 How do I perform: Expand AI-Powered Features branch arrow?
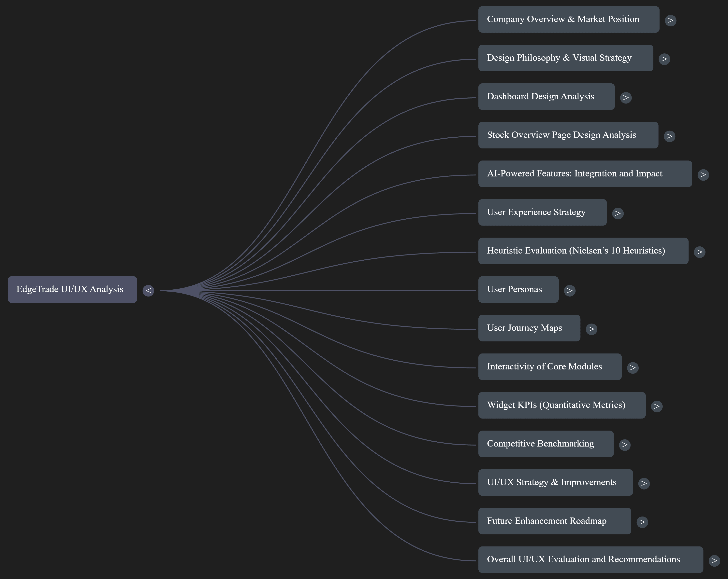[x=703, y=175]
